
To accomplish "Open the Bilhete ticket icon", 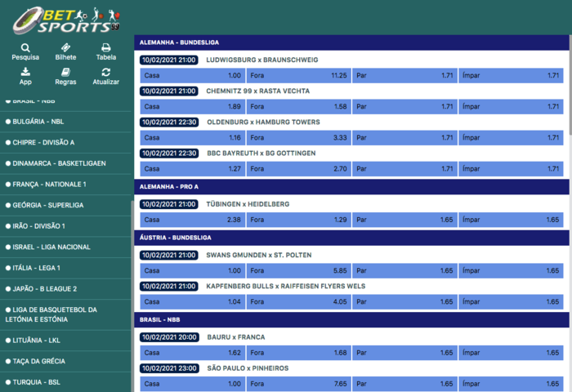I will click(65, 48).
